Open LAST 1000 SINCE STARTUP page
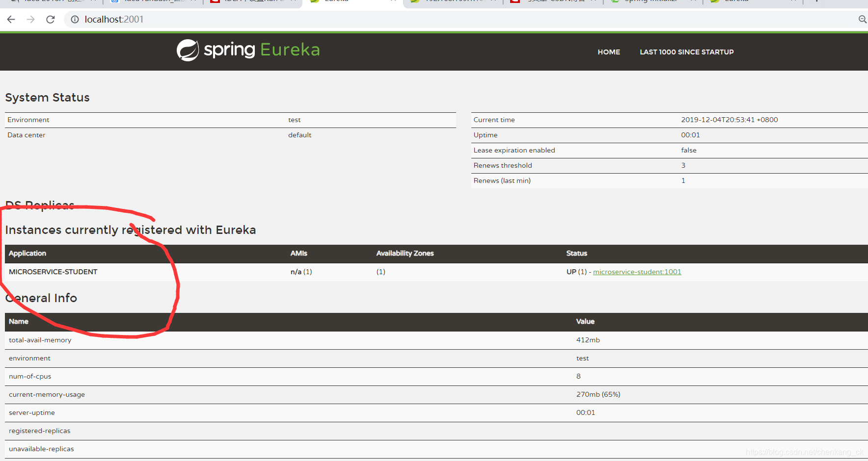 [x=686, y=52]
